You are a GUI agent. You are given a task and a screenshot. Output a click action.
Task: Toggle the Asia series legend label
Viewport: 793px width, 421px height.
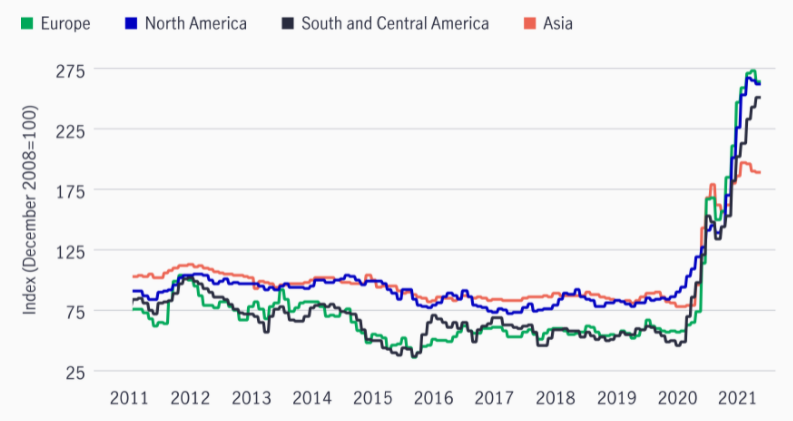pos(556,22)
